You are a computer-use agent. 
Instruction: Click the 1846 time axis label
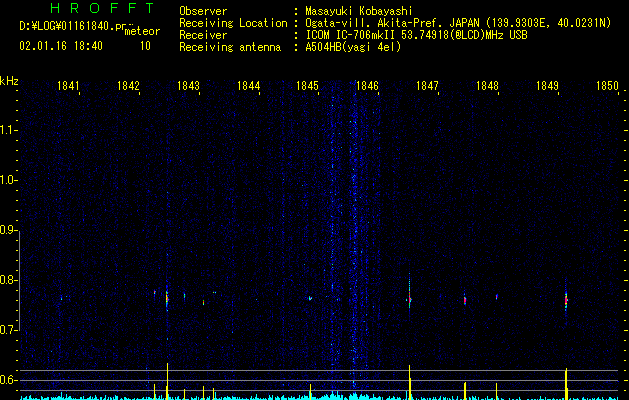click(x=367, y=85)
